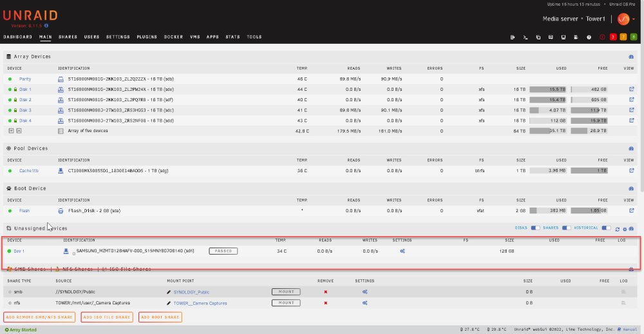Click the PASSED button for Dev 1

click(x=223, y=251)
